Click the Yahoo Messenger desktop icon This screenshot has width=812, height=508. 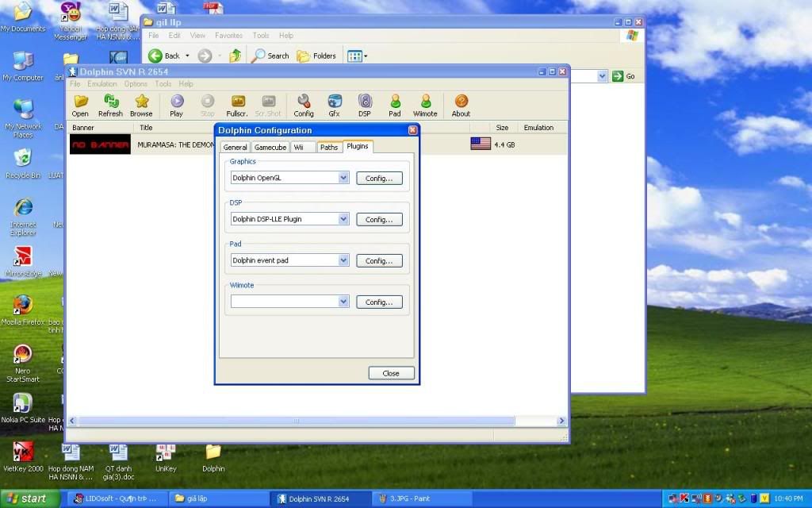click(x=71, y=21)
